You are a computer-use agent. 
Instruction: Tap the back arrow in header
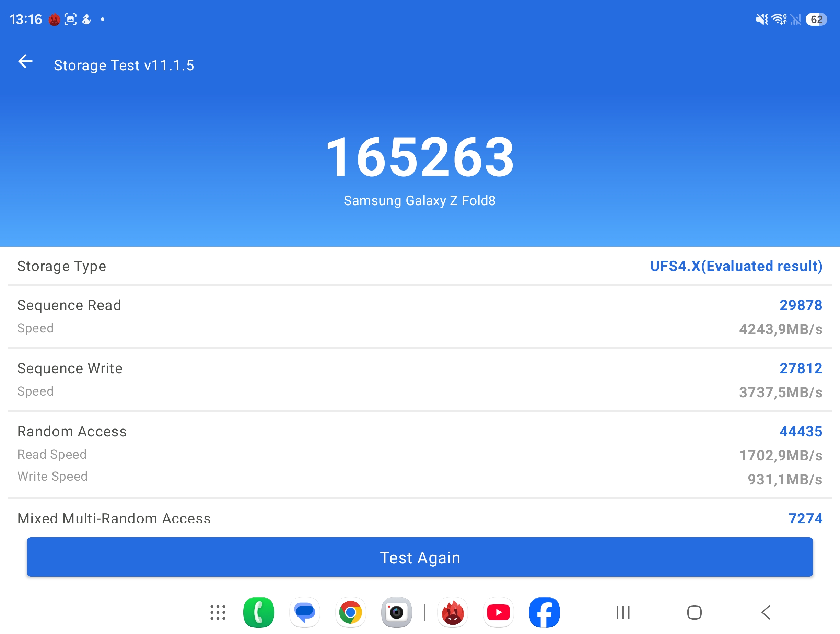25,61
